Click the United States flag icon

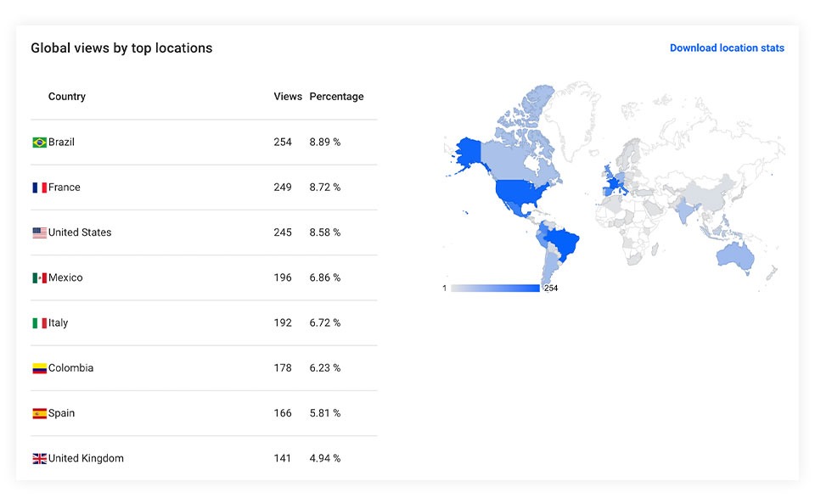40,232
